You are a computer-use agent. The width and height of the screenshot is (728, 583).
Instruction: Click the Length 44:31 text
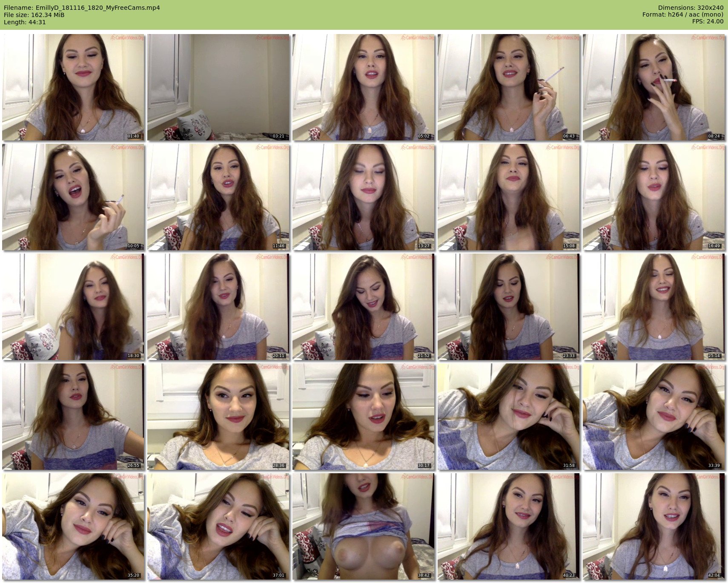pyautogui.click(x=25, y=22)
